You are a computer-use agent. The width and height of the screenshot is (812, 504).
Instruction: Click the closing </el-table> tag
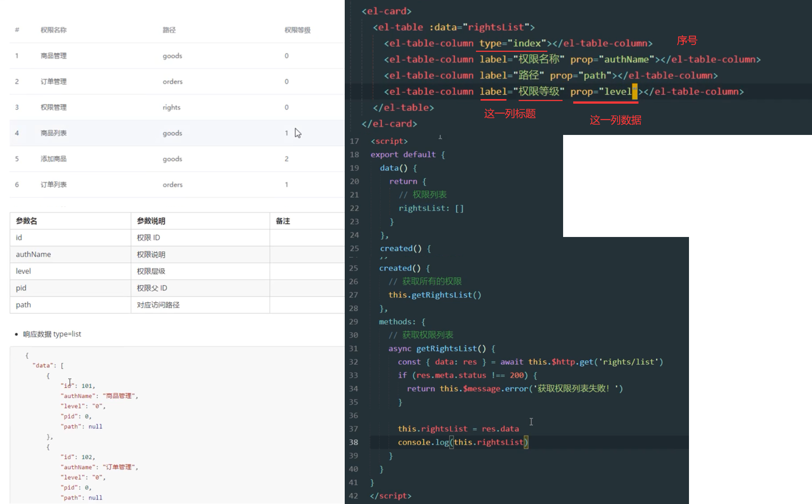click(403, 108)
